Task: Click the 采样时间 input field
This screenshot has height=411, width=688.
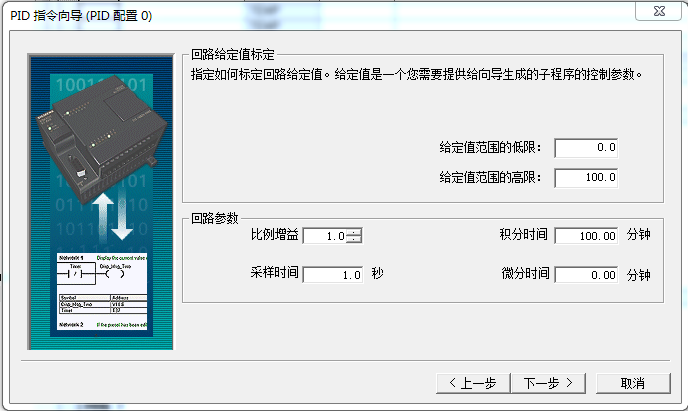Action: click(x=332, y=274)
